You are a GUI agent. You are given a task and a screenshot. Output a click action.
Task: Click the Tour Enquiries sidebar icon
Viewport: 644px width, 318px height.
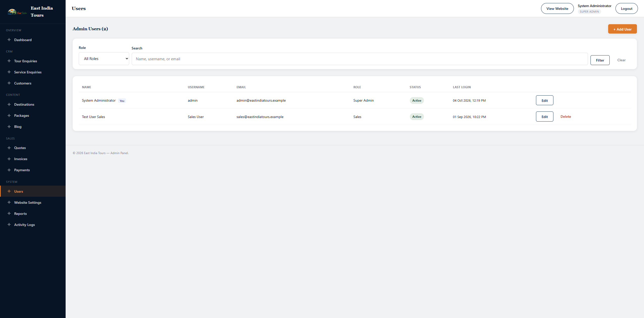9,61
